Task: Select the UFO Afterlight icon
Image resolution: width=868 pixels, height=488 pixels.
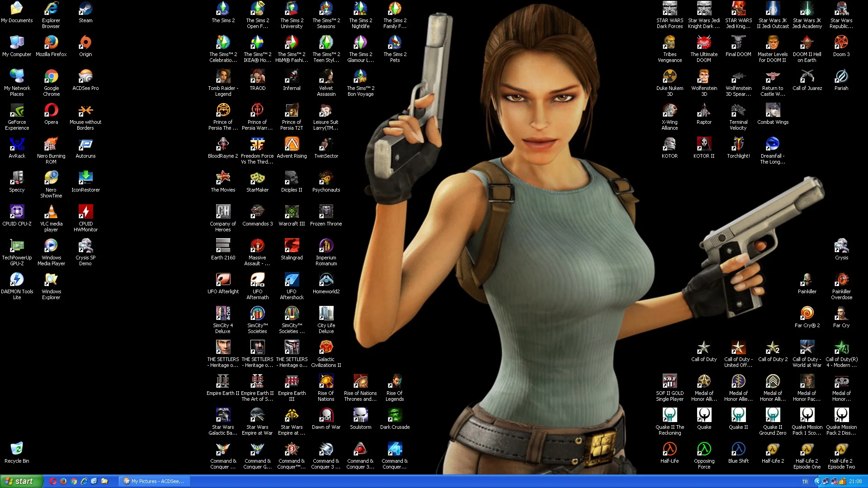Action: [223, 283]
